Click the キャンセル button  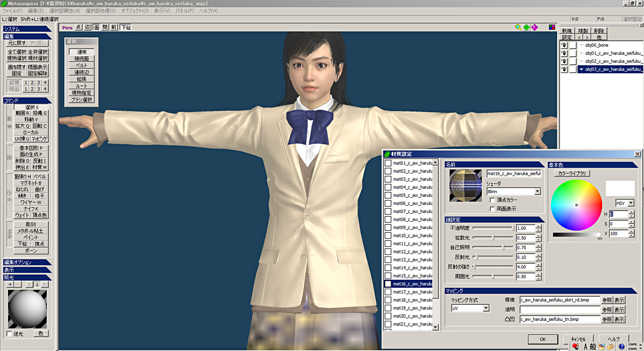click(578, 339)
